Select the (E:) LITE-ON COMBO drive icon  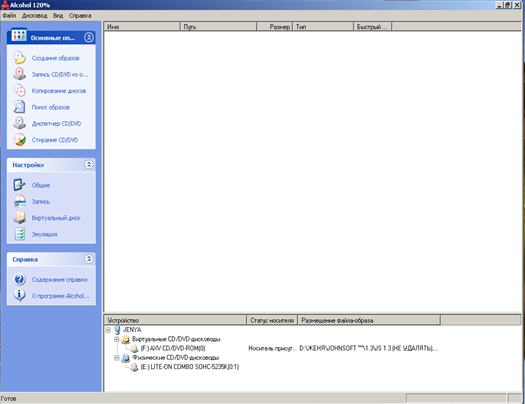134,367
